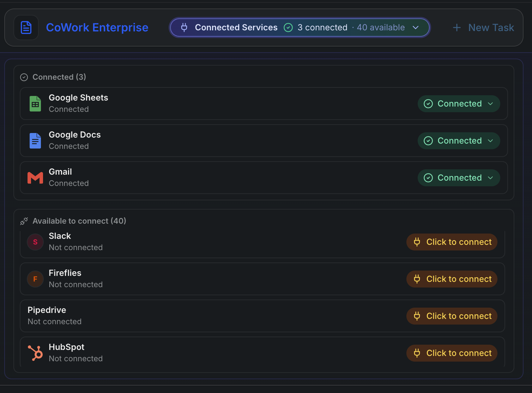
Task: Click the plug icon in Connected Services
Action: (x=184, y=28)
